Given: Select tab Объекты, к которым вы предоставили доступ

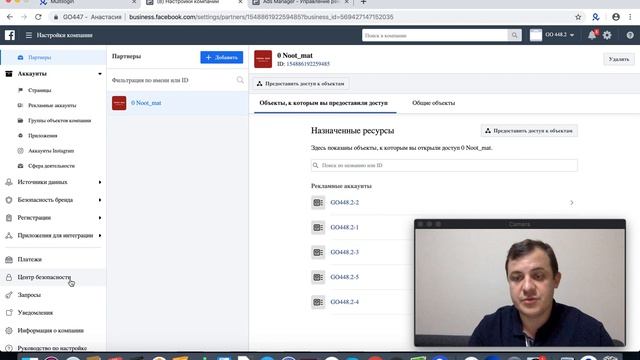Looking at the screenshot, I should coord(324,103).
